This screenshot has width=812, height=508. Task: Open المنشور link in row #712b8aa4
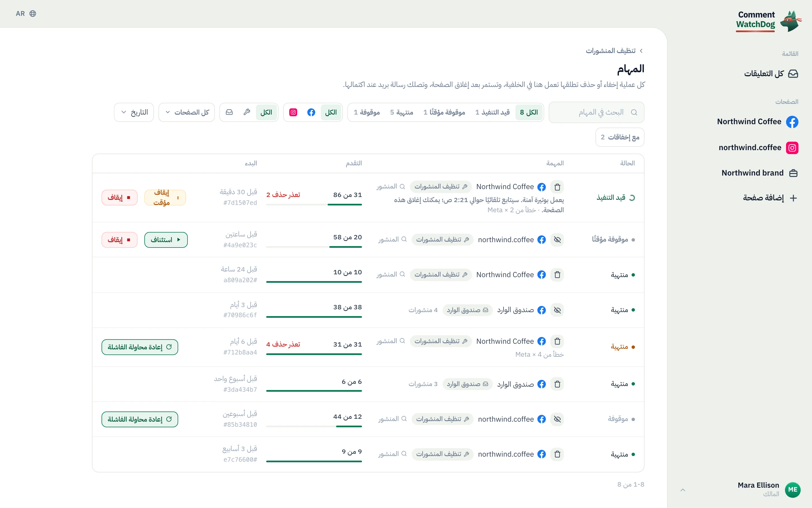391,341
